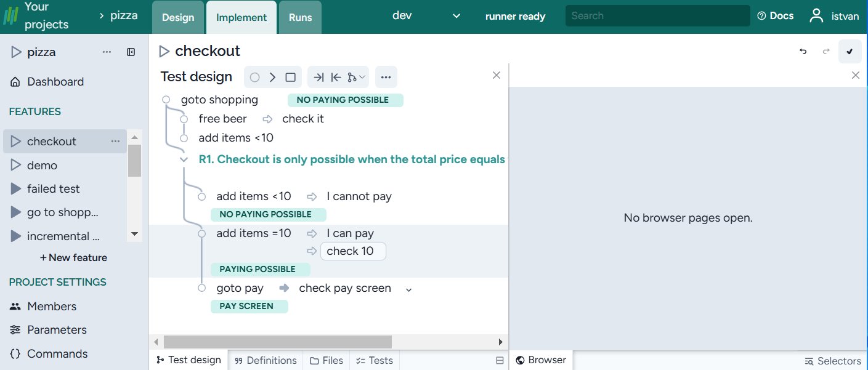Click the PAYING POSSIBLE tag
This screenshot has height=370, width=868.
[260, 269]
